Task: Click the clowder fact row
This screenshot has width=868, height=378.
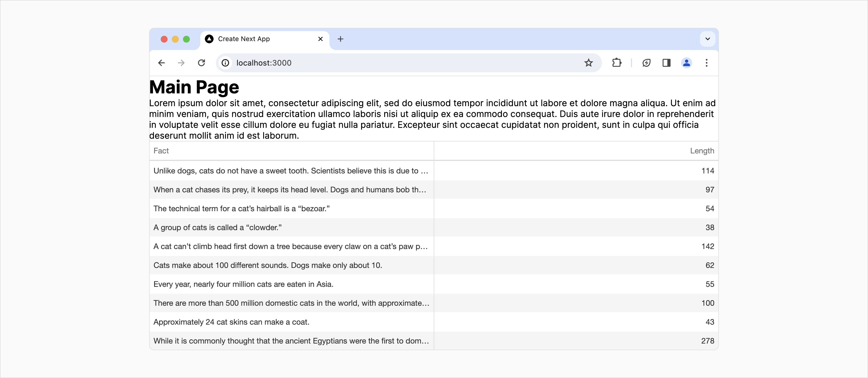Action: pos(217,228)
